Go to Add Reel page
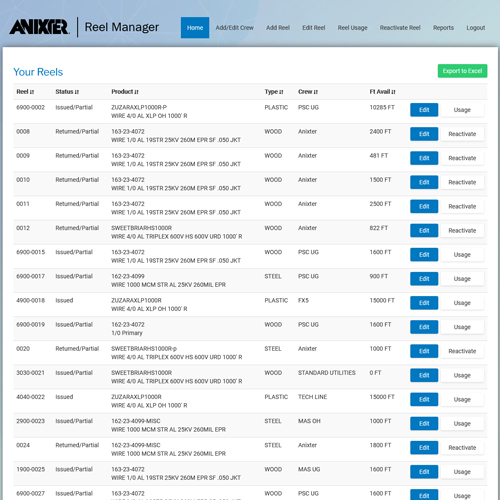Image resolution: width=500 pixels, height=500 pixels. point(278,28)
